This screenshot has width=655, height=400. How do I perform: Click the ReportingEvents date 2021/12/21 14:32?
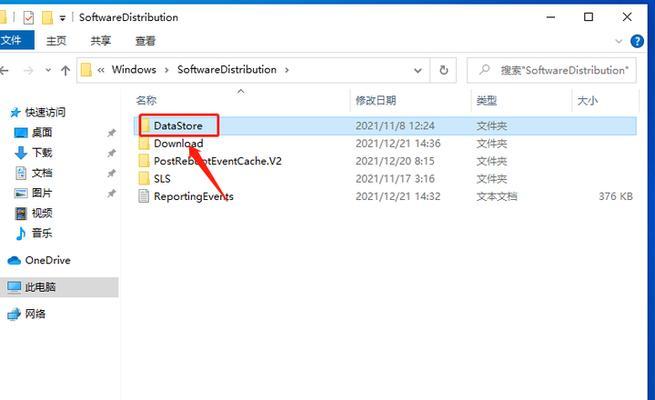coord(398,196)
